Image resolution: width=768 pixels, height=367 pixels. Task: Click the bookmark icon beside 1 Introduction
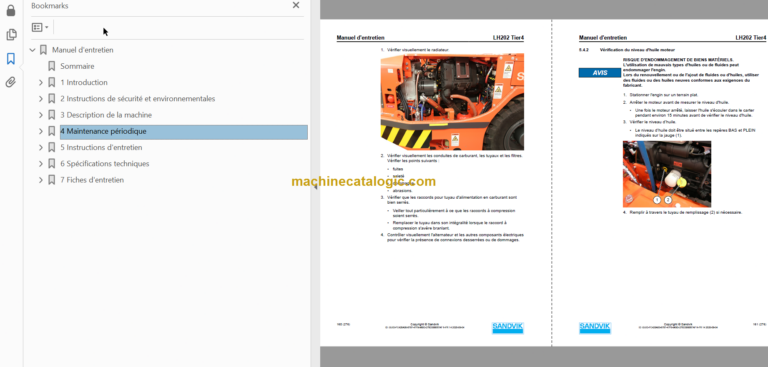(x=51, y=82)
